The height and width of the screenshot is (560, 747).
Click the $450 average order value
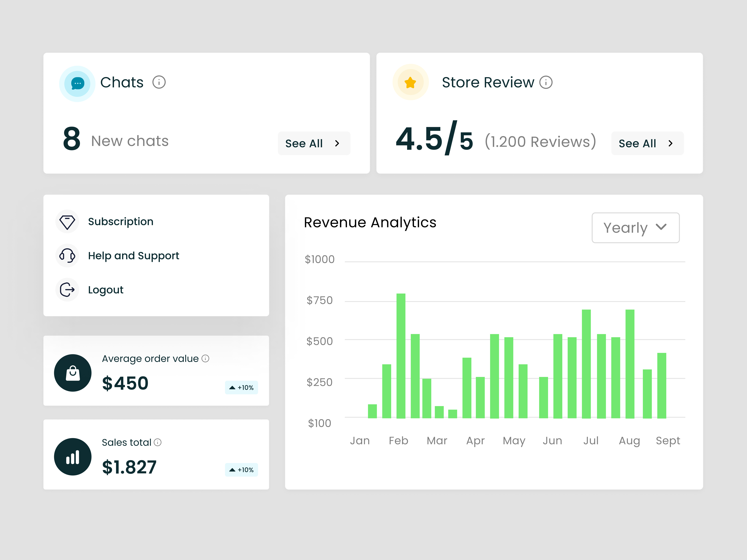point(125,383)
